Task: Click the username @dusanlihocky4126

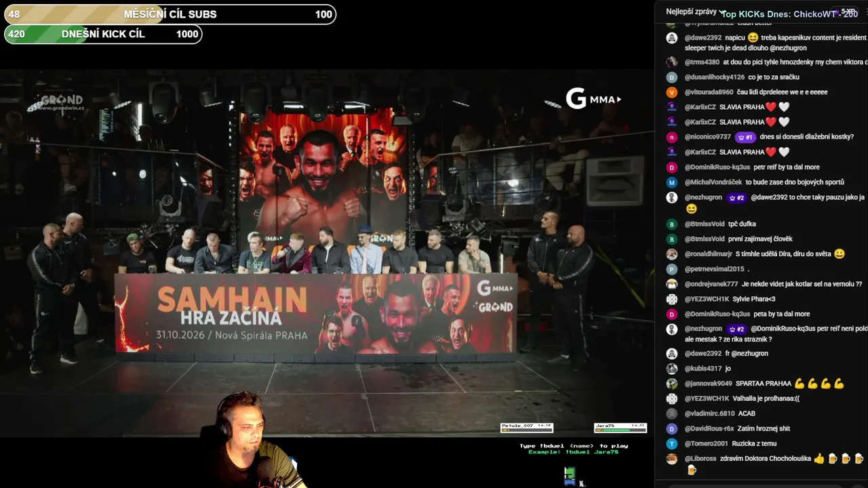Action: 715,77
